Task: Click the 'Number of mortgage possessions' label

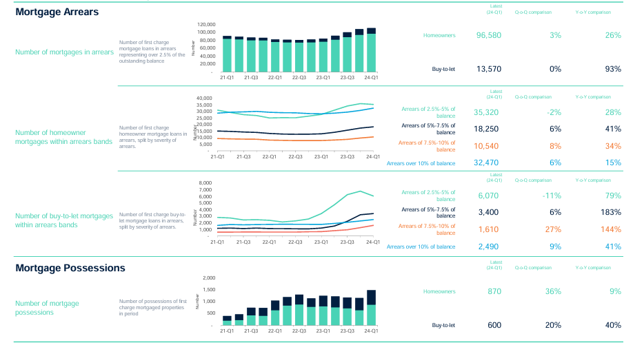Action: coord(48,308)
